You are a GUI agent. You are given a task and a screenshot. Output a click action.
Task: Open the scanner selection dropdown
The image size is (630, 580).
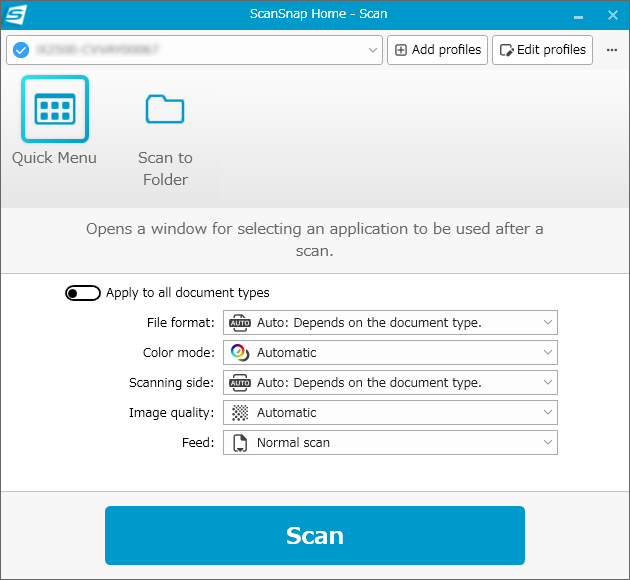click(x=194, y=50)
